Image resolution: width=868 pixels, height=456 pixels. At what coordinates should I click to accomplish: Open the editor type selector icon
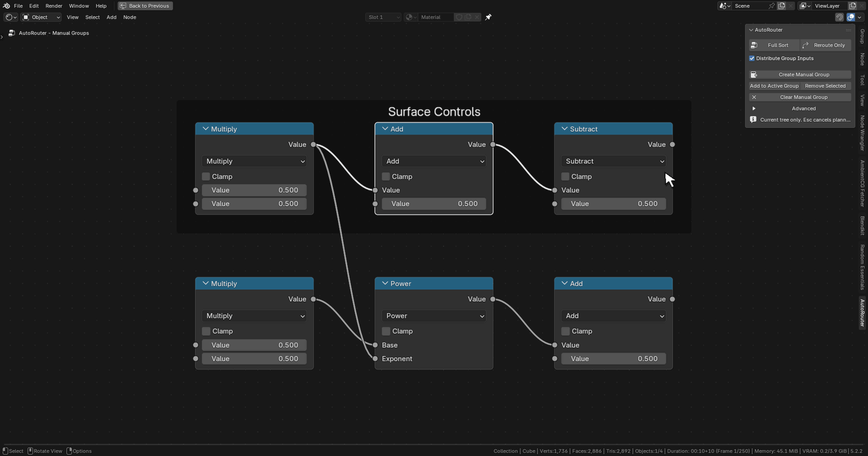click(11, 17)
